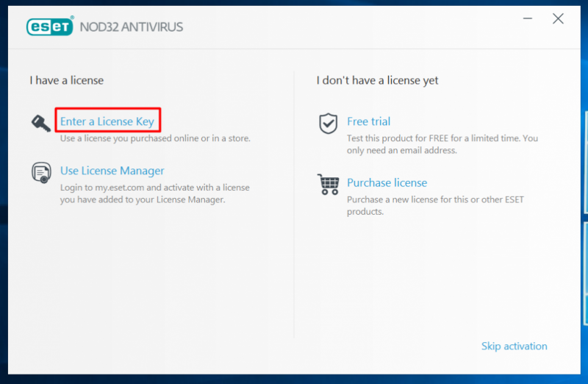This screenshot has height=384, width=588.
Task: Close the ESET NOD32 activation dialog
Action: pyautogui.click(x=558, y=19)
